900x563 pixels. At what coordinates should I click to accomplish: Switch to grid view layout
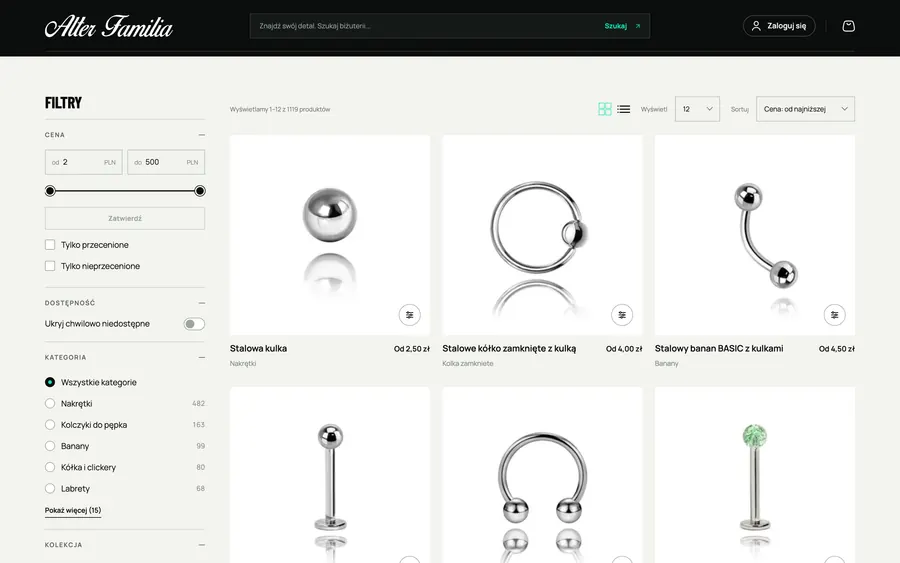click(604, 109)
